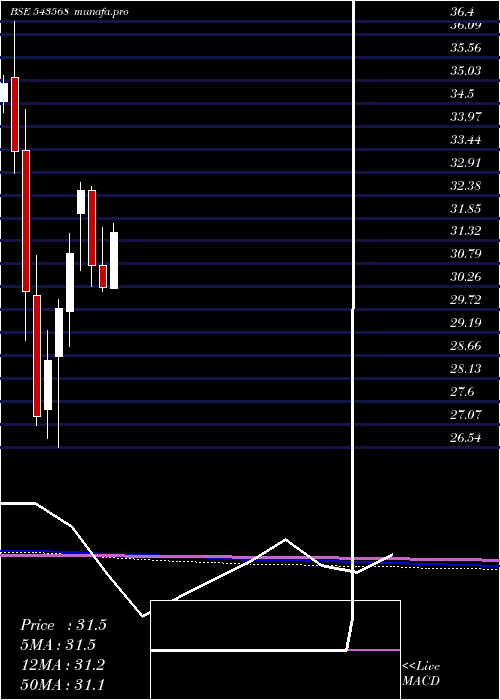
Task: Select the white candlestick topping near 32.38
Action: point(81,202)
